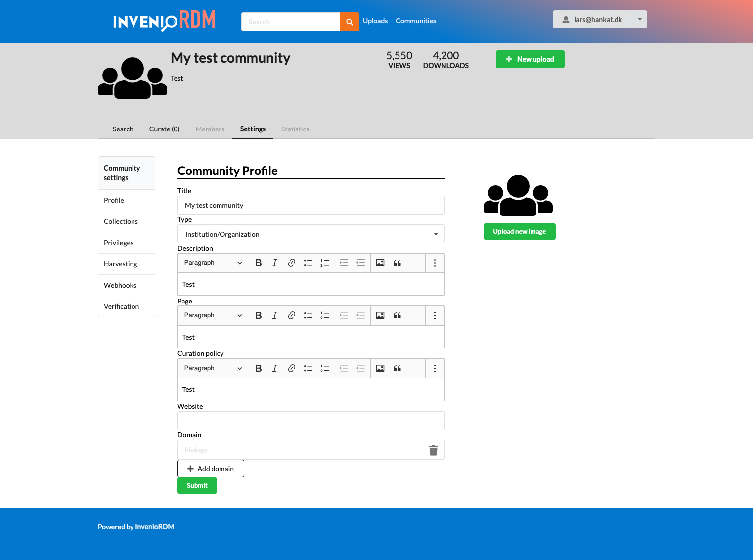Click the orange search magnifier button
This screenshot has height=560, width=753.
click(350, 22)
